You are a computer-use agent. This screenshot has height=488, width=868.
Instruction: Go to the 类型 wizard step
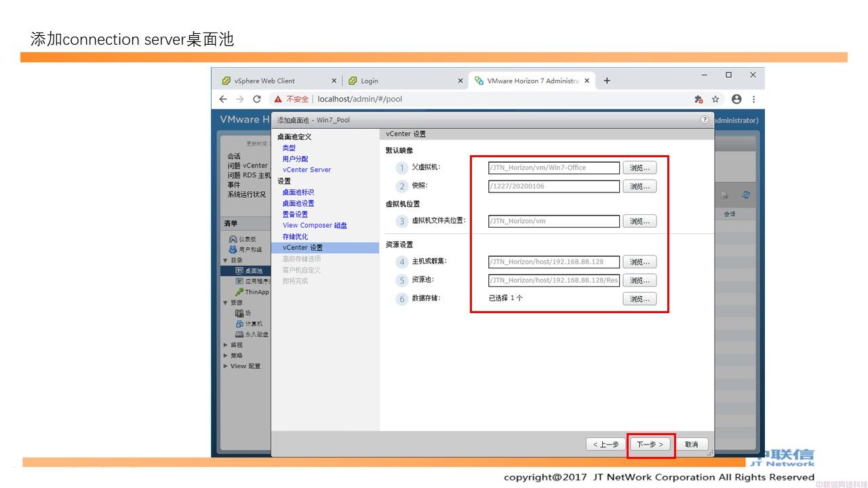tap(289, 148)
